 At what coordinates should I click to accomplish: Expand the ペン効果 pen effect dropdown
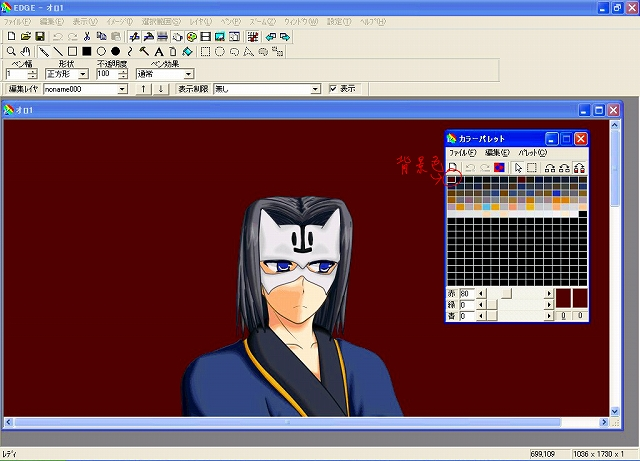pyautogui.click(x=188, y=74)
